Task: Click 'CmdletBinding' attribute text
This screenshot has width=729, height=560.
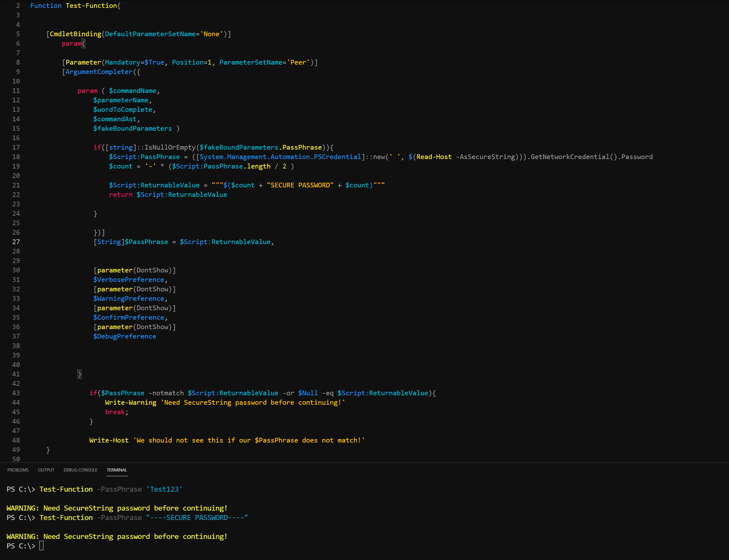Action: coord(75,34)
